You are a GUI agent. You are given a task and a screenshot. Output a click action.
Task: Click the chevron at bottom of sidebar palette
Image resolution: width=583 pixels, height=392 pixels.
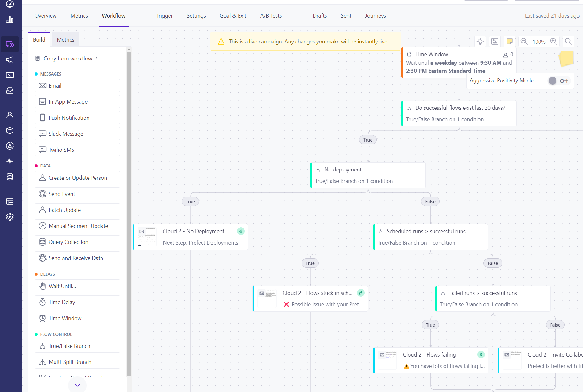77,385
